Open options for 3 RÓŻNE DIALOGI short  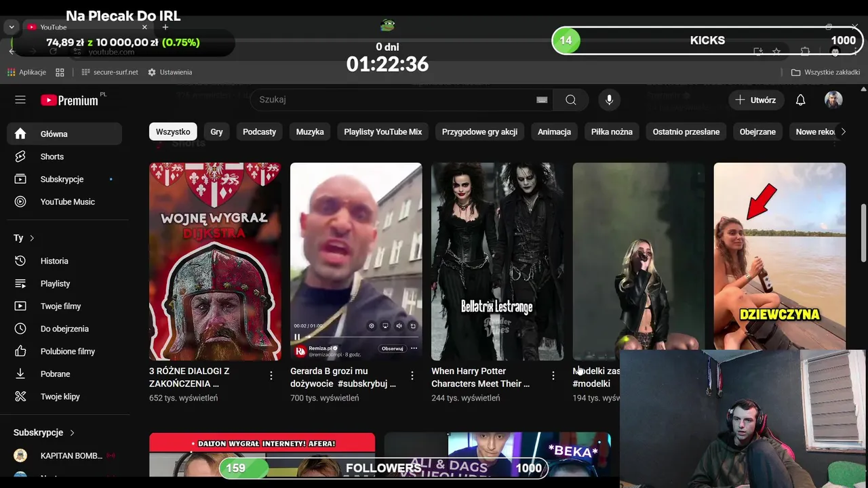271,375
